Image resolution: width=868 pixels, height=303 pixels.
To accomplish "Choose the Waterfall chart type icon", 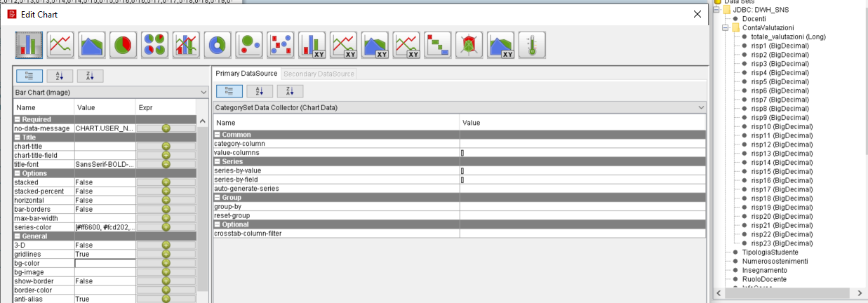I will click(438, 44).
